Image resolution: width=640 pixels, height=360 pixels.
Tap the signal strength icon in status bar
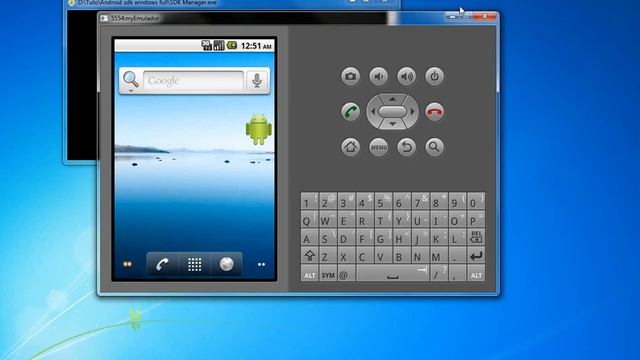tap(219, 45)
